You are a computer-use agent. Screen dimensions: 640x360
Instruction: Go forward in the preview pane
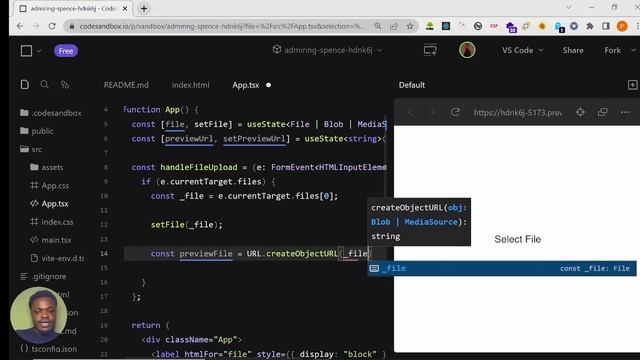point(432,112)
